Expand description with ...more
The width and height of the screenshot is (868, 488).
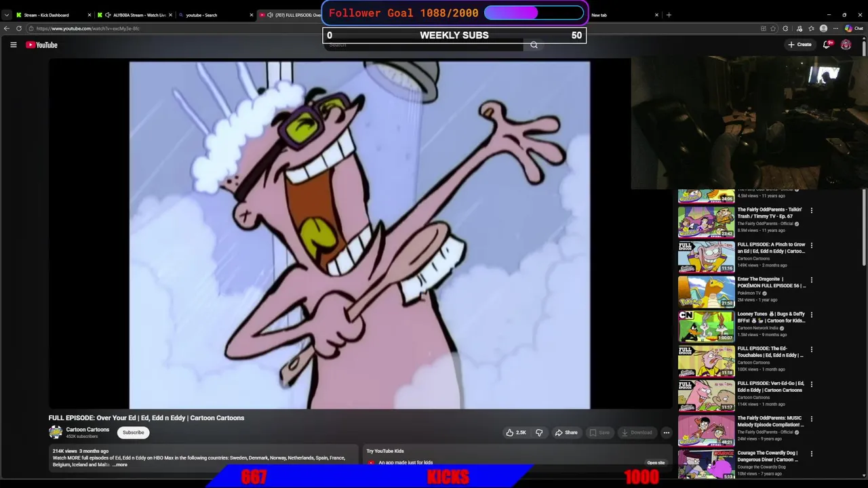(120, 465)
